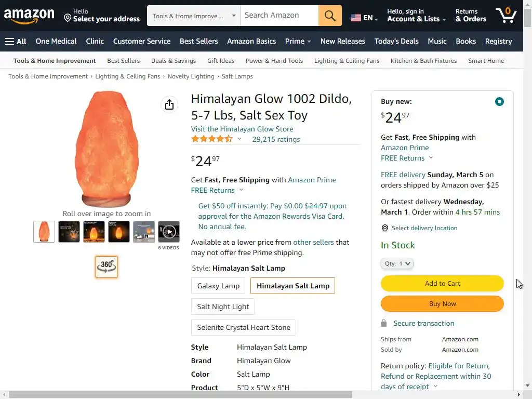Click the Add to Cart button
This screenshot has width=532, height=399.
point(442,283)
